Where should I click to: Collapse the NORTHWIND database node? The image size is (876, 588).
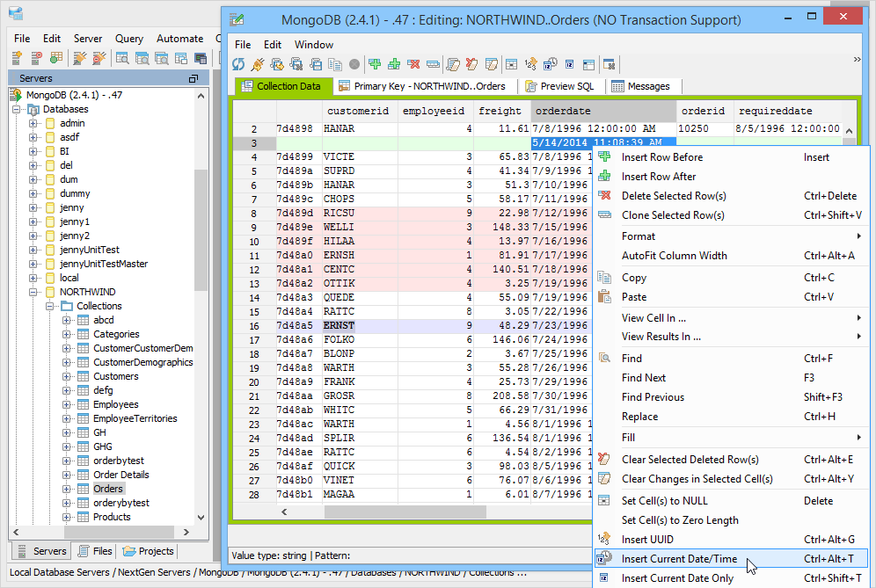[33, 292]
